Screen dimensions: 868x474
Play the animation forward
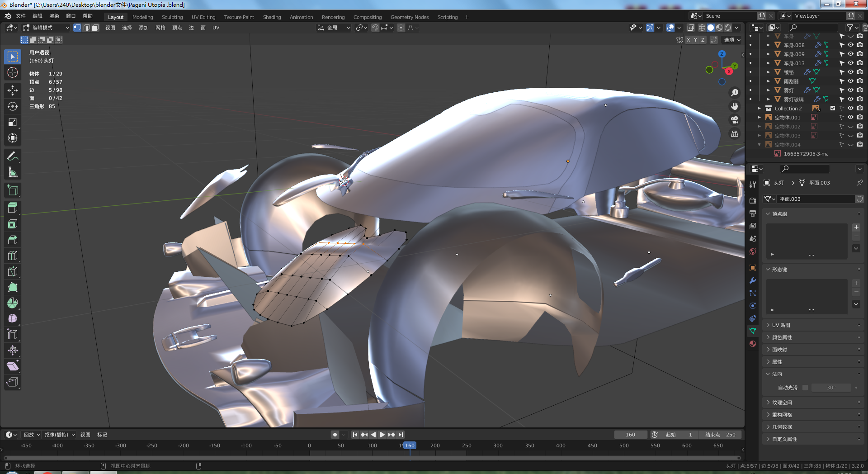click(x=382, y=435)
